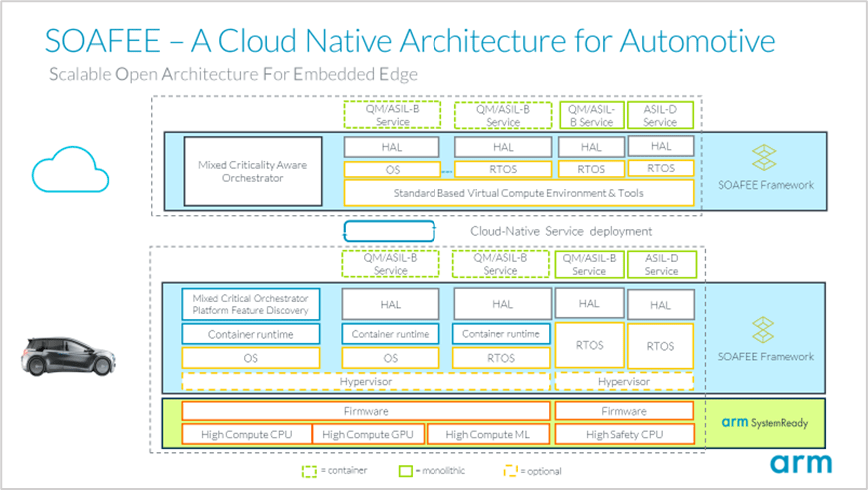The image size is (868, 490).
Task: Select the High Compute ML block
Action: click(x=488, y=434)
